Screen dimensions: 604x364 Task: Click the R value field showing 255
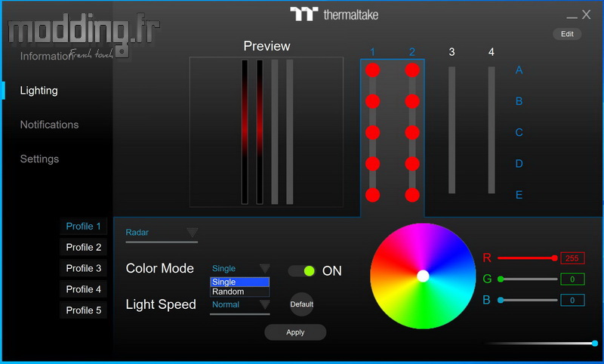click(x=572, y=258)
